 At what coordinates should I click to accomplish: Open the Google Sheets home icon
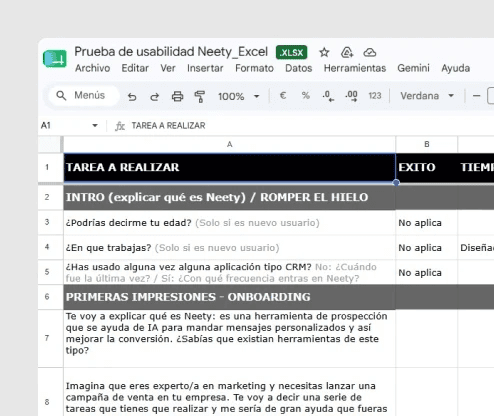click(55, 59)
